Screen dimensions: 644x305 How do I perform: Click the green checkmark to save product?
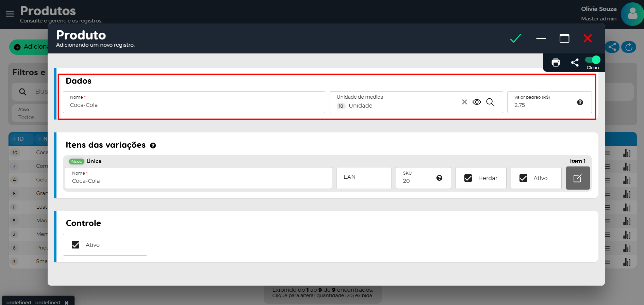[x=515, y=38]
